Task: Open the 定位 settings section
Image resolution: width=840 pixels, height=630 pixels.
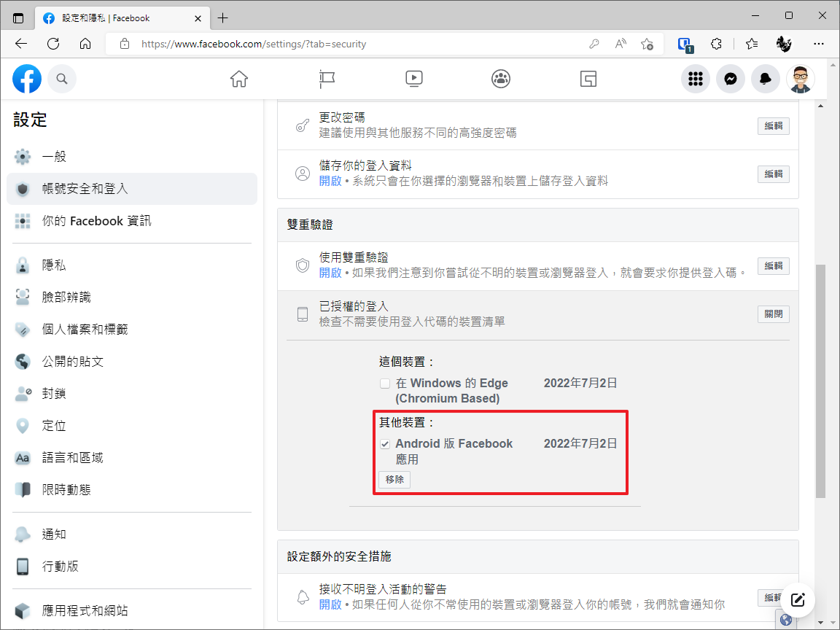Action: click(x=132, y=426)
